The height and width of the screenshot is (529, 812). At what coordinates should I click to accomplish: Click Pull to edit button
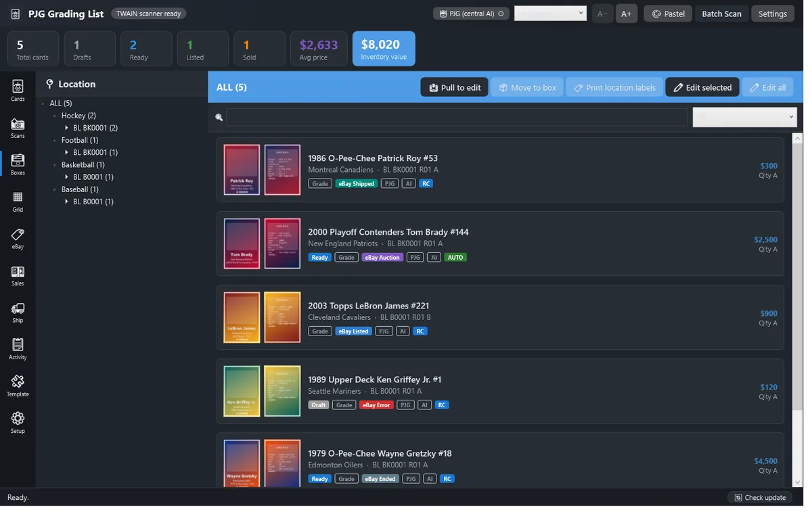click(455, 87)
